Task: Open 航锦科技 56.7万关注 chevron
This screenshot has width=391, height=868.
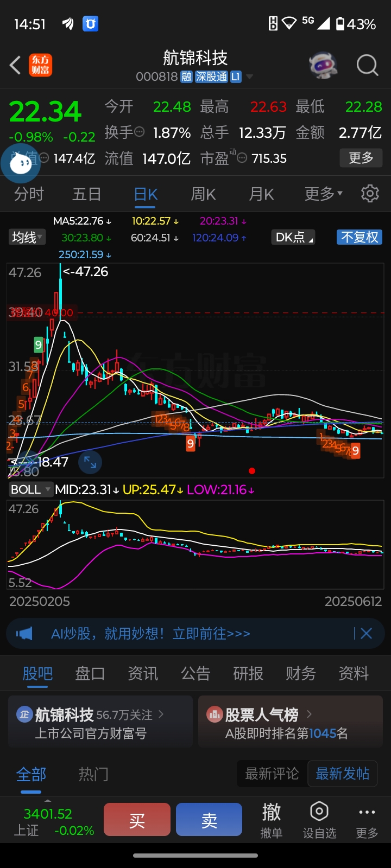Action: click(x=161, y=714)
